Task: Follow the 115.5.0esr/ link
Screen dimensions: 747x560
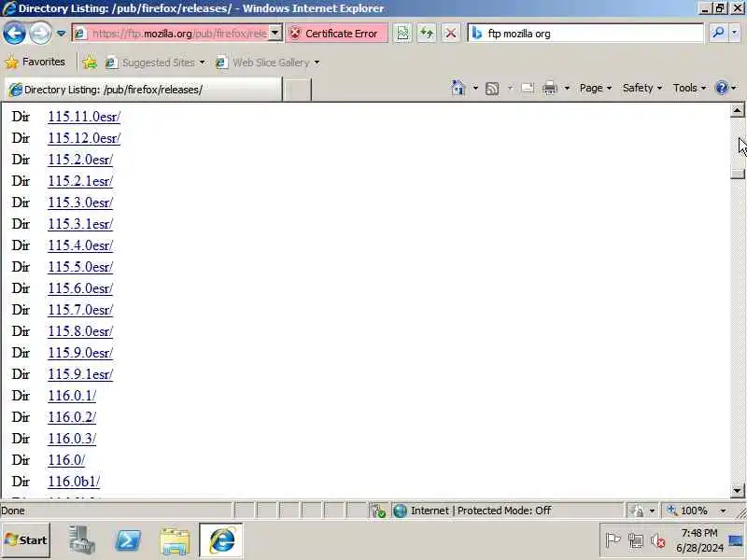Action: point(80,267)
